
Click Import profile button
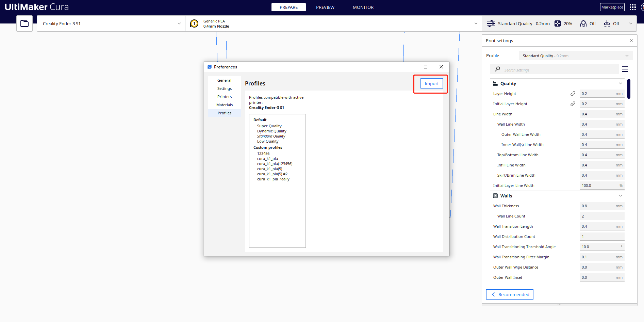pos(431,84)
